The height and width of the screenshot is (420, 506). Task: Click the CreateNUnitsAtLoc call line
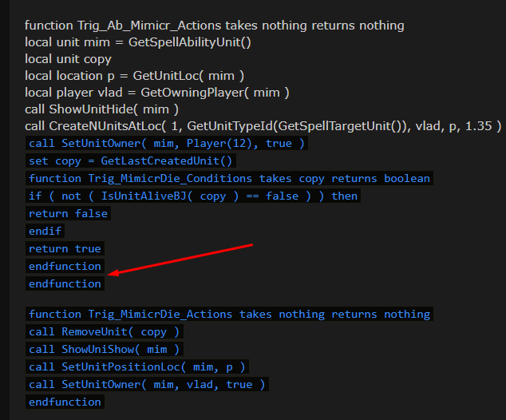pos(263,126)
